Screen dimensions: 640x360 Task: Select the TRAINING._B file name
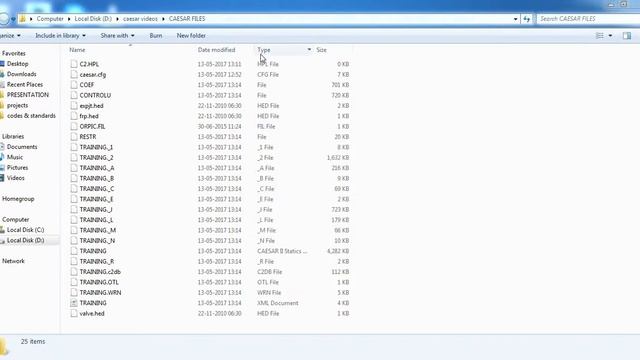97,178
